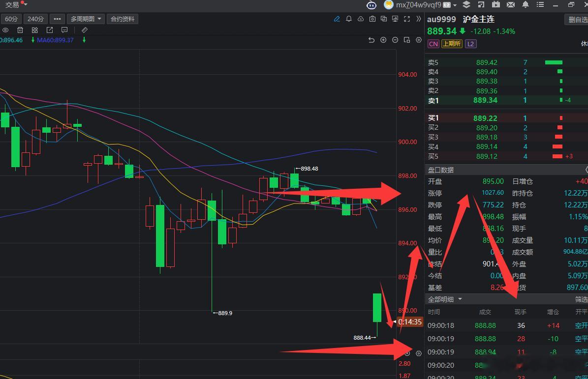
Task: Open the stacked layers icon in title bar
Action: click(x=466, y=4)
